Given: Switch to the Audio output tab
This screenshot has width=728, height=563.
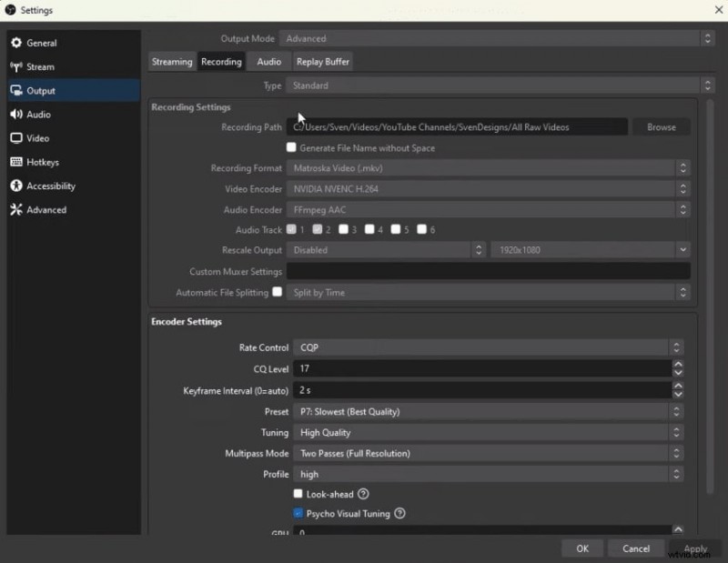Looking at the screenshot, I should (268, 62).
